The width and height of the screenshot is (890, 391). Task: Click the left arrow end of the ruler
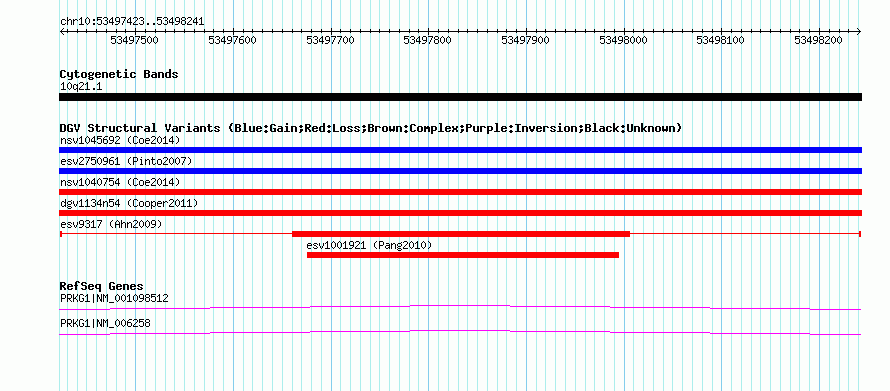[62, 31]
